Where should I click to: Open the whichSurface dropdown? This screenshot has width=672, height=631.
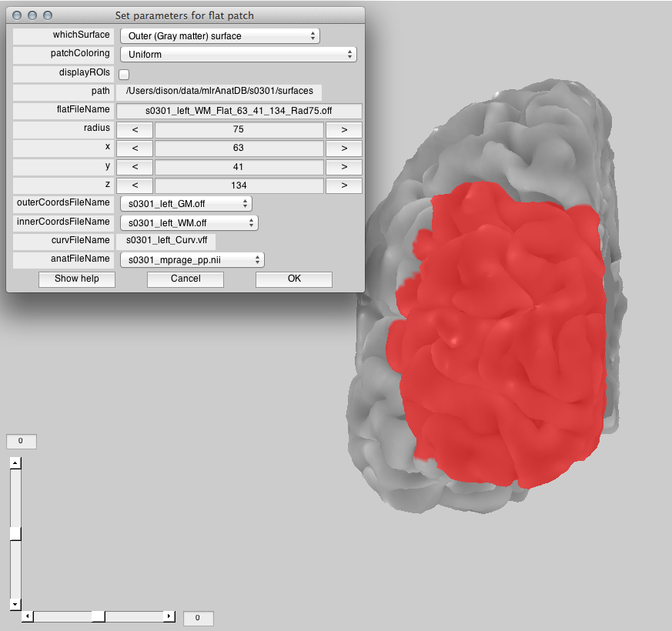219,35
